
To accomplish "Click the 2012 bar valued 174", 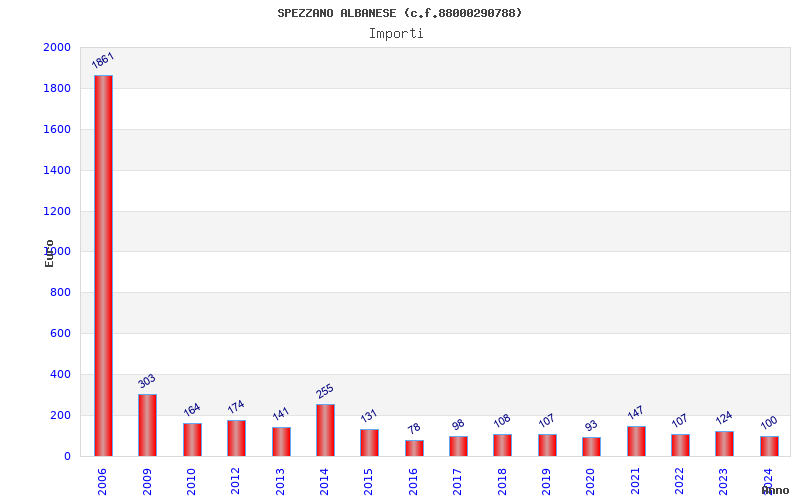I will click(x=237, y=438).
